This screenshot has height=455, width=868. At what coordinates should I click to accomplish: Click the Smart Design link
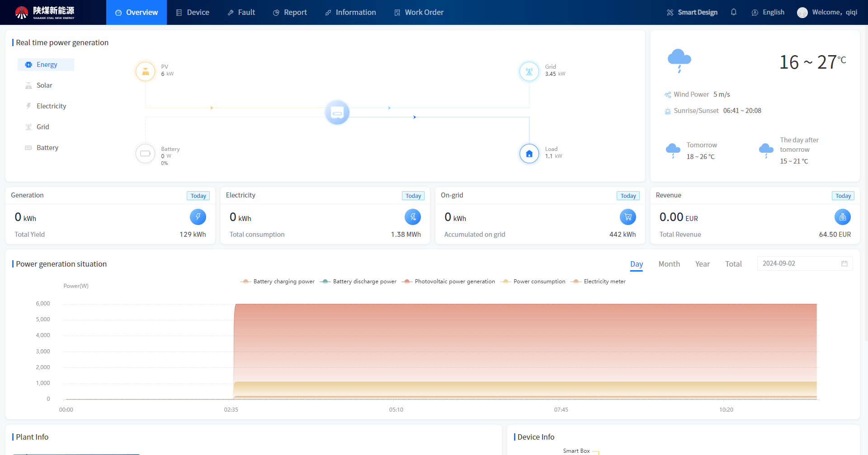(x=692, y=12)
